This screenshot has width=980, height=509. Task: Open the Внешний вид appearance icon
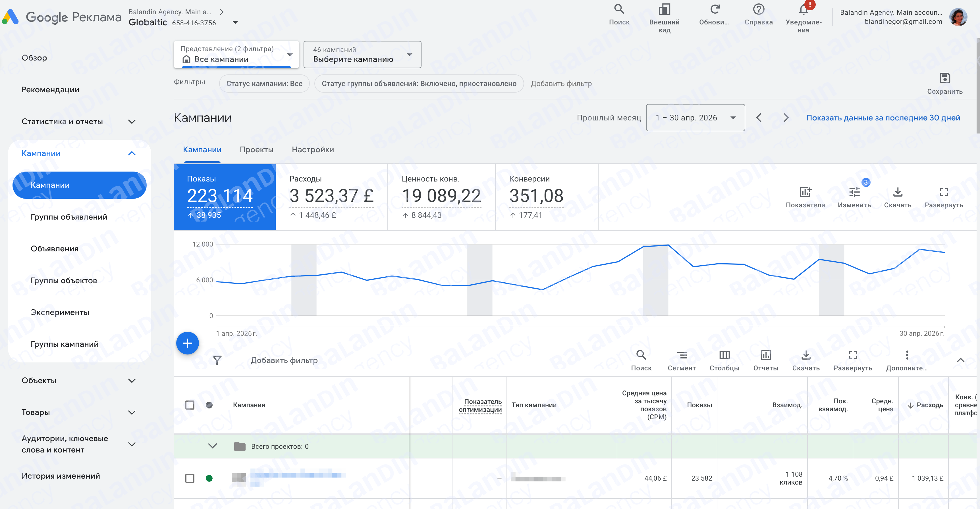[664, 9]
